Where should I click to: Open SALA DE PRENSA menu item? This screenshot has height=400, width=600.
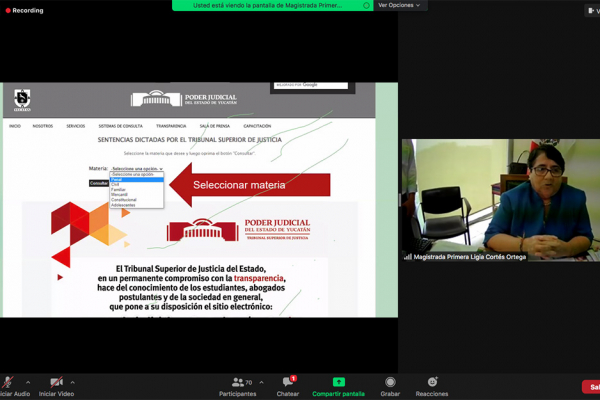tap(215, 126)
